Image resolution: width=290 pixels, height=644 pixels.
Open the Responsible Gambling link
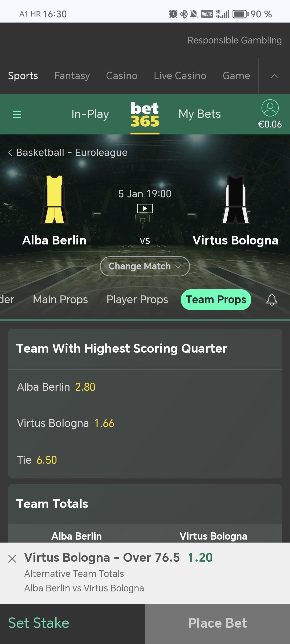pos(234,40)
